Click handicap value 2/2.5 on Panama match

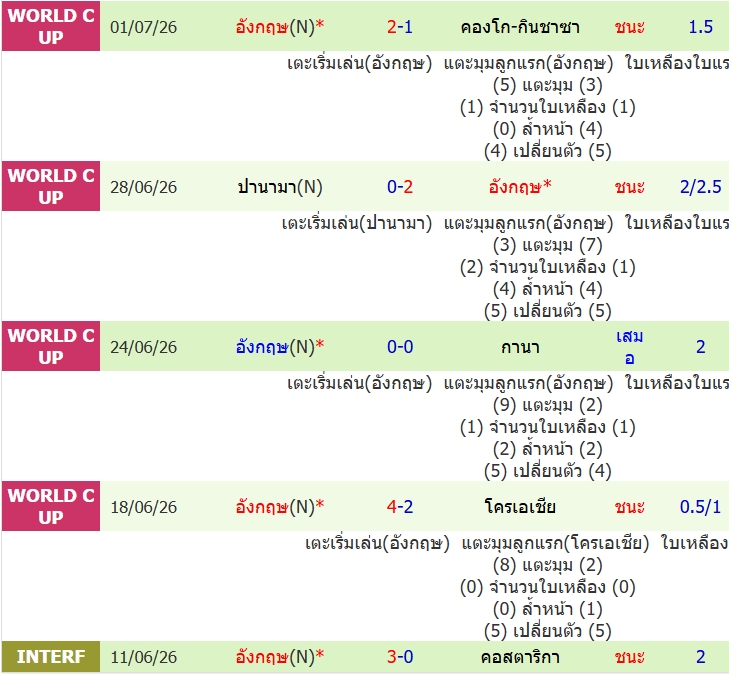700,187
